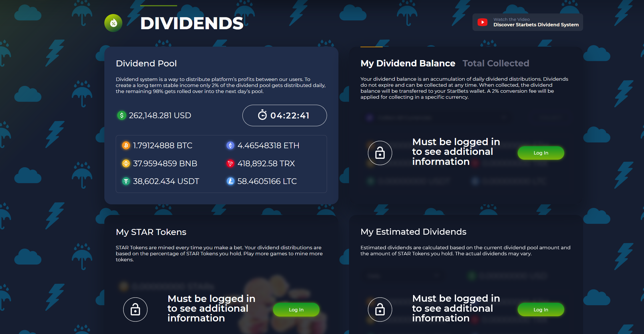
Task: Open blurred period dropdown in Estimated Dividends
Action: click(x=402, y=276)
